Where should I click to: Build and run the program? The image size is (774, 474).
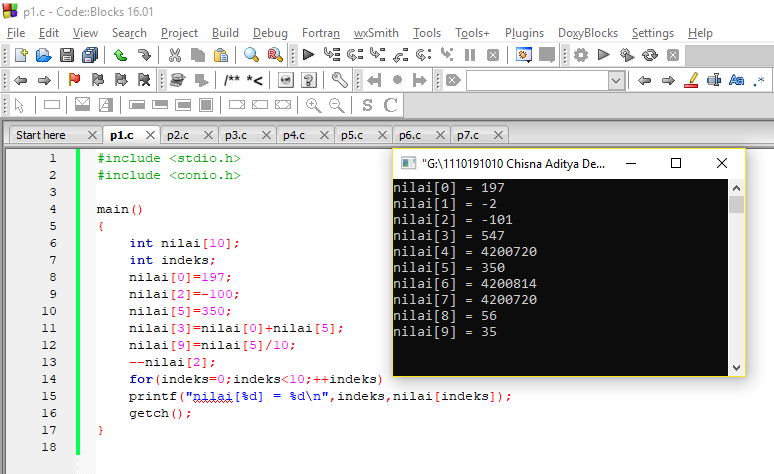pos(626,55)
